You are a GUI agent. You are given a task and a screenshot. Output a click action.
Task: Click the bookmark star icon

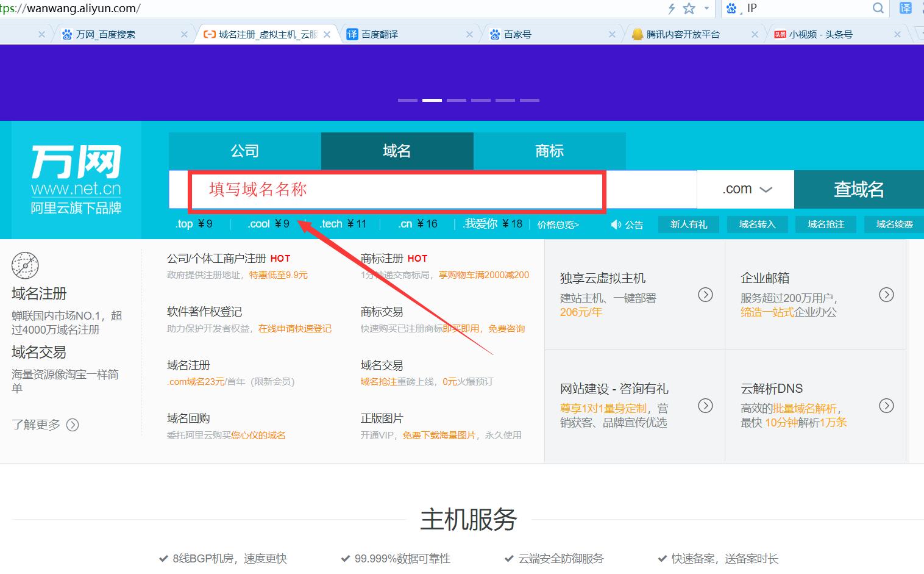pyautogui.click(x=689, y=9)
